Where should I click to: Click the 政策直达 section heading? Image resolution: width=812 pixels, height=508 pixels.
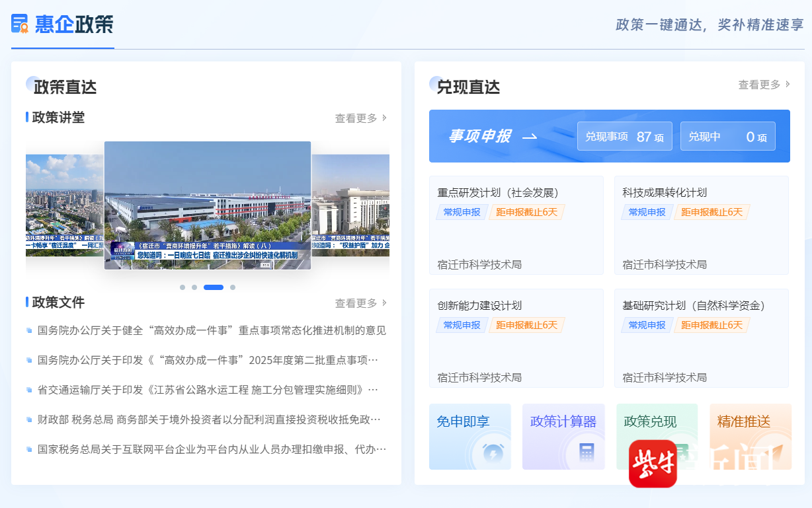65,87
